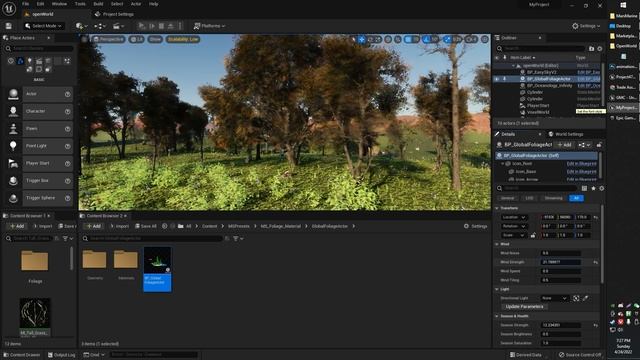Toggle visibility of BP_GlobalFoliageActor in the Outliner
This screenshot has height=360, width=640.
pyautogui.click(x=497, y=79)
